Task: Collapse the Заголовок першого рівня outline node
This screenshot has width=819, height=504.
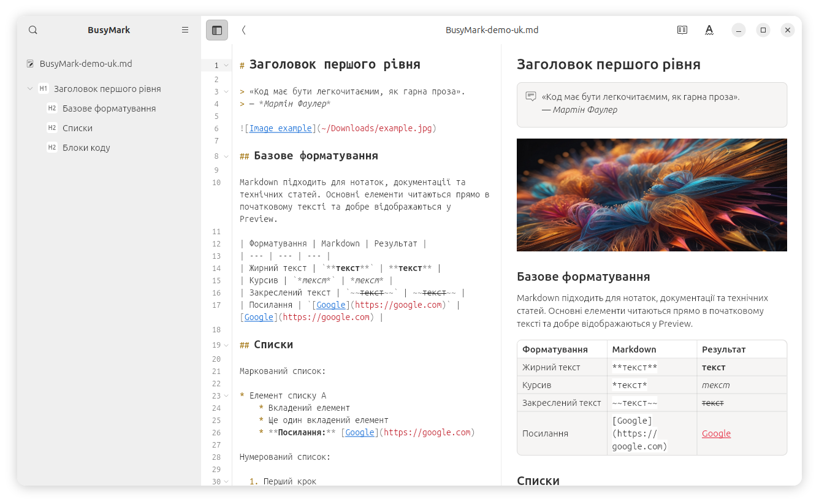Action: (30, 89)
